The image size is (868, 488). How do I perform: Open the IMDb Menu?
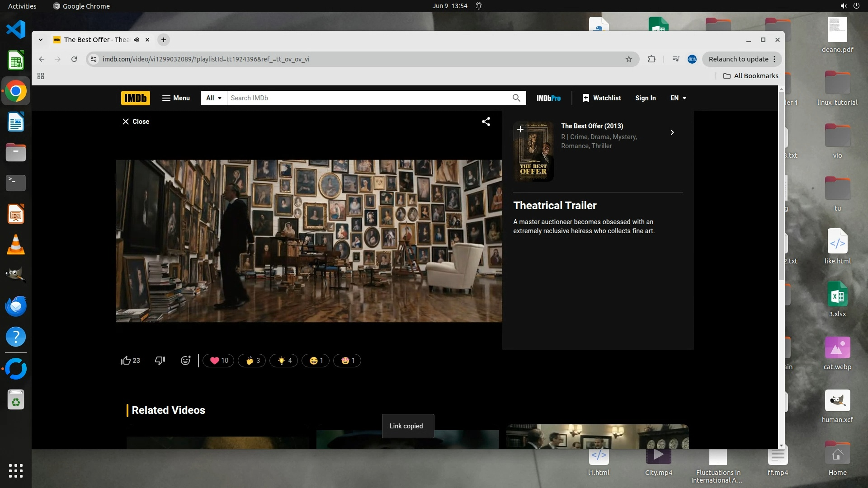point(176,98)
